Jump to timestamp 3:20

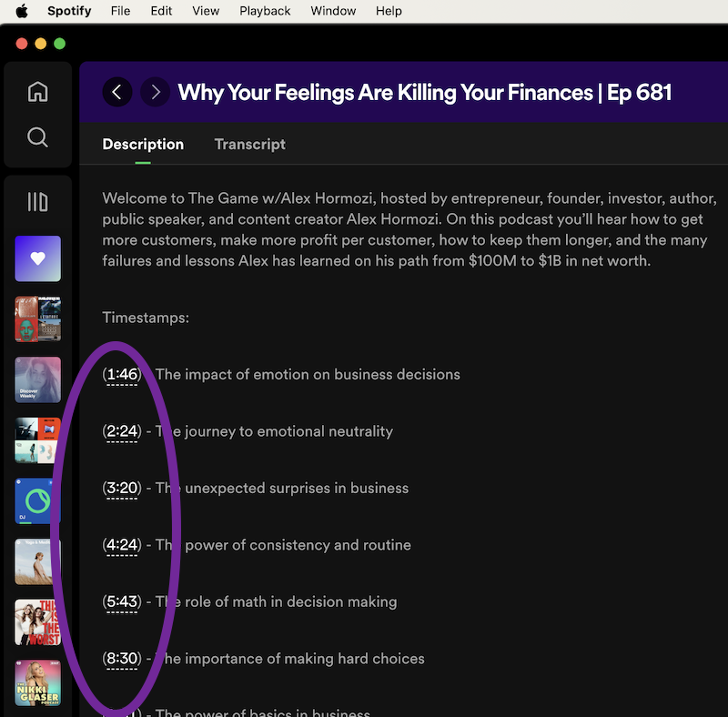tap(122, 488)
